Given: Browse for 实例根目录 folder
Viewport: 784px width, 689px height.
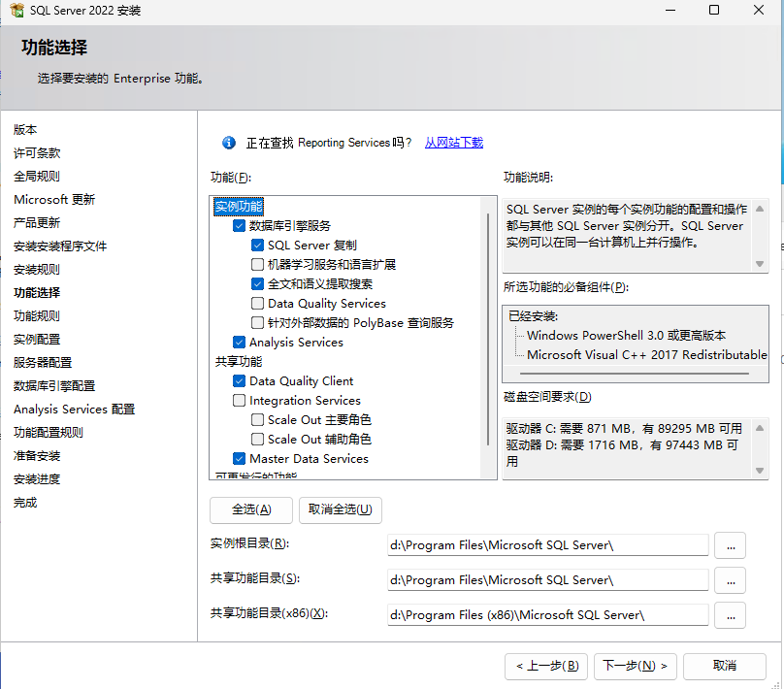Looking at the screenshot, I should pos(730,545).
